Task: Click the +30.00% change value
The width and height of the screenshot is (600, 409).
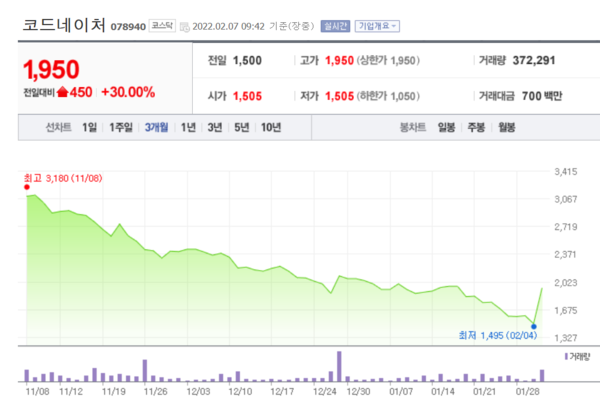Action: point(128,92)
